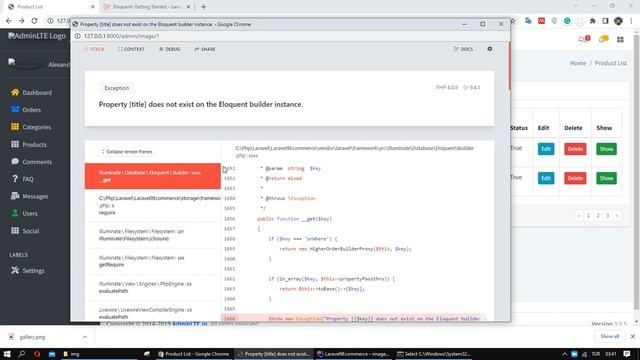Select the storage framework require frame

pos(153,205)
